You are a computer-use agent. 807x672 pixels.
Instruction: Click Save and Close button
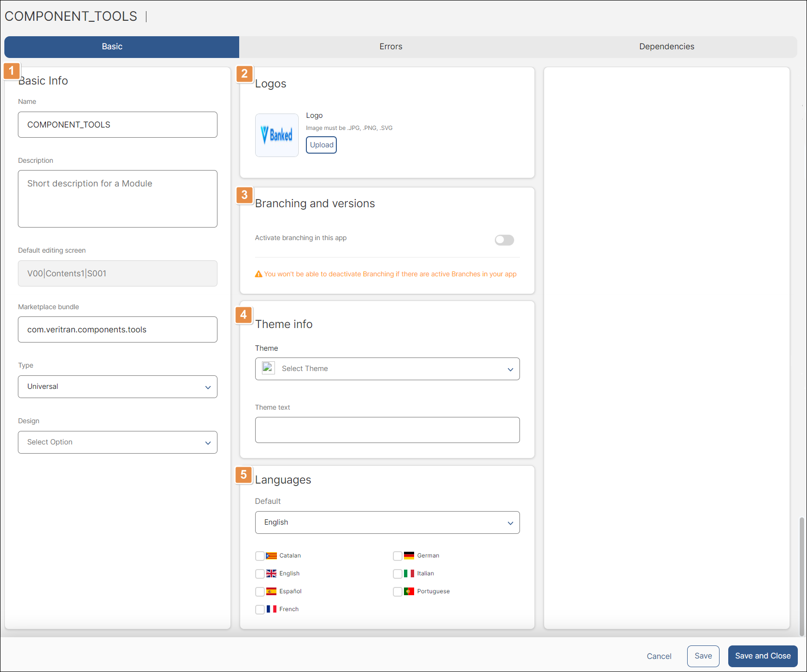(x=763, y=656)
